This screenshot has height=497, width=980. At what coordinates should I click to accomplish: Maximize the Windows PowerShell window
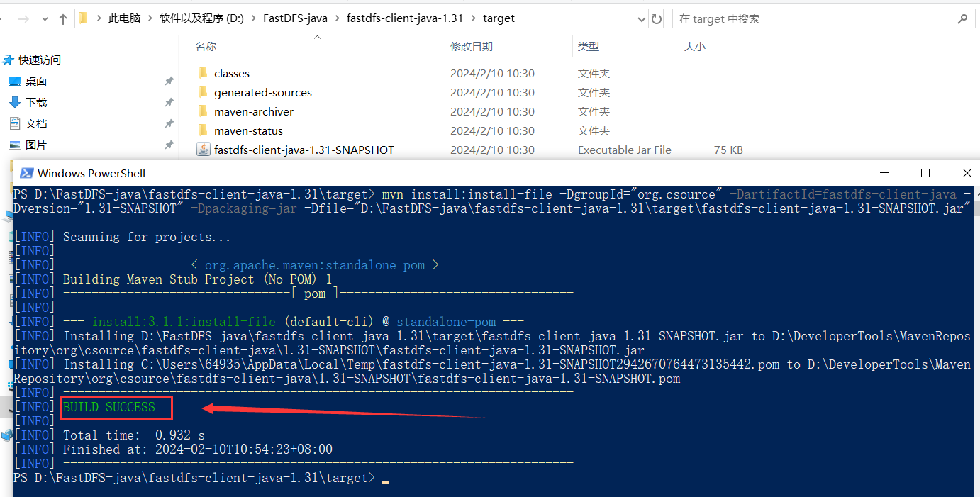pos(925,173)
